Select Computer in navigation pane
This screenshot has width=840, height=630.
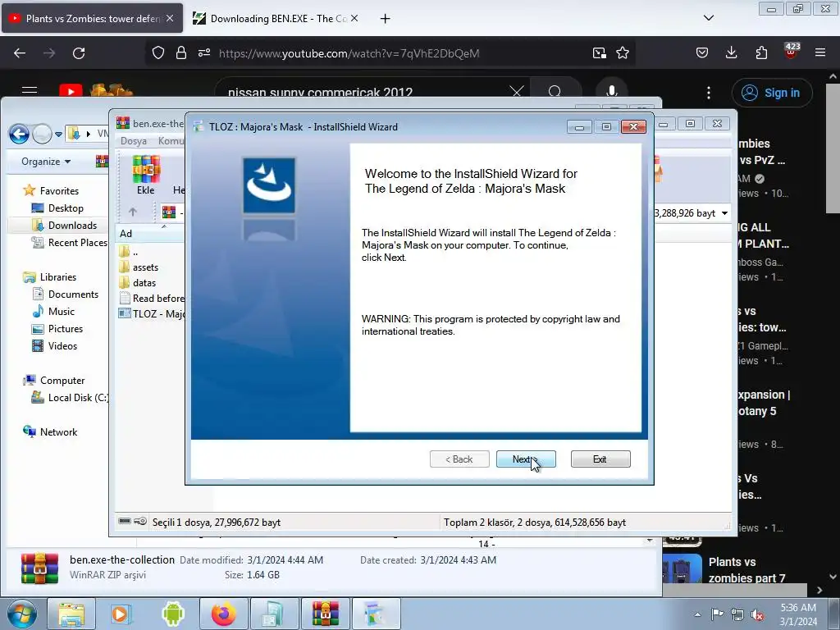point(53,381)
